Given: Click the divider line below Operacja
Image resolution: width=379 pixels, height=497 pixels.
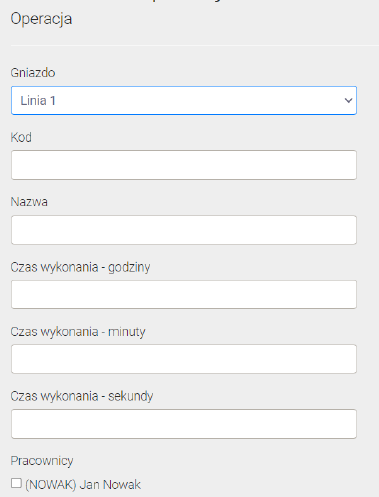Looking at the screenshot, I should coord(195,45).
